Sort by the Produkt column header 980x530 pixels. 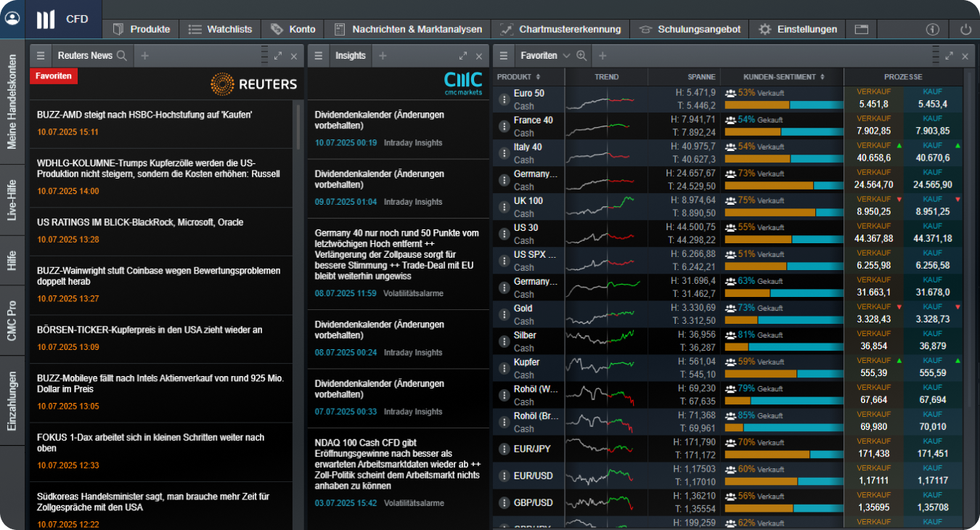tap(518, 77)
